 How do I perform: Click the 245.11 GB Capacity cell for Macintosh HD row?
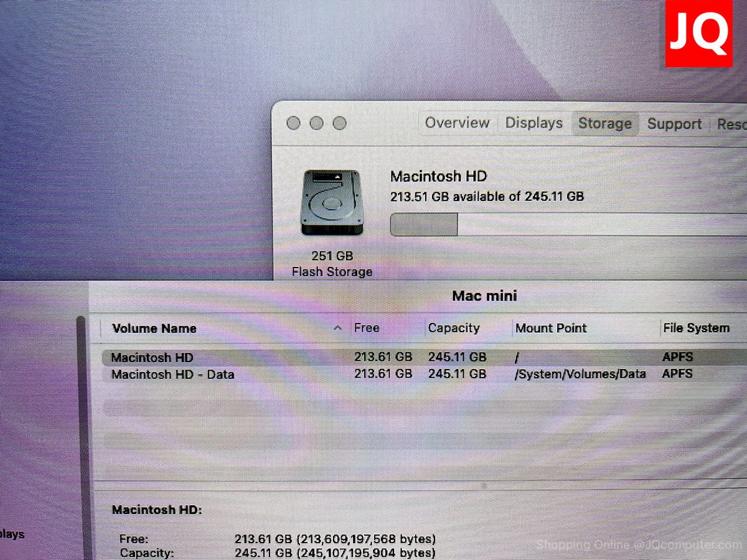(x=457, y=357)
